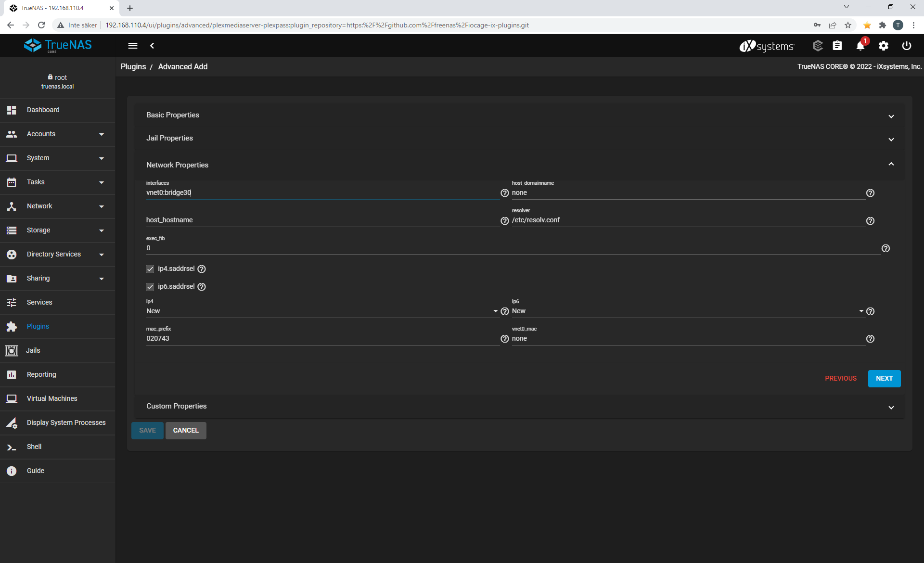Click the interfaces input field
Viewport: 924px width, 563px height.
click(x=322, y=193)
